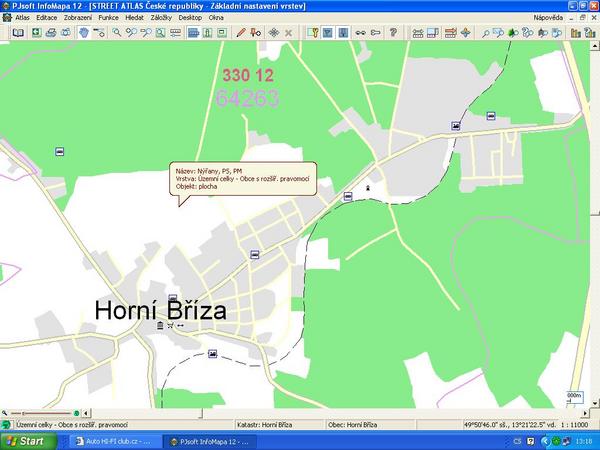Click the grey X delete icon
Image resolution: width=600 pixels, height=450 pixels.
point(289,33)
